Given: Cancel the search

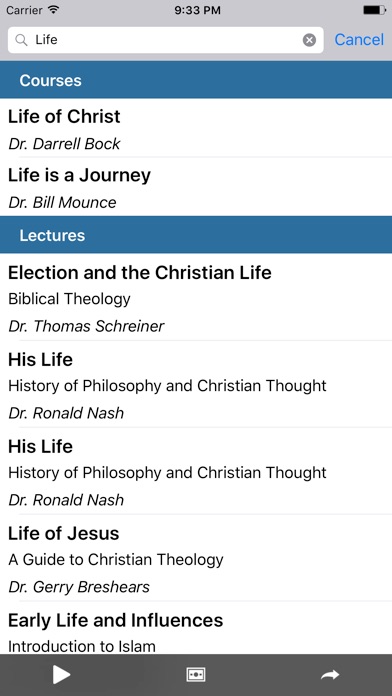Looking at the screenshot, I should coord(359,40).
